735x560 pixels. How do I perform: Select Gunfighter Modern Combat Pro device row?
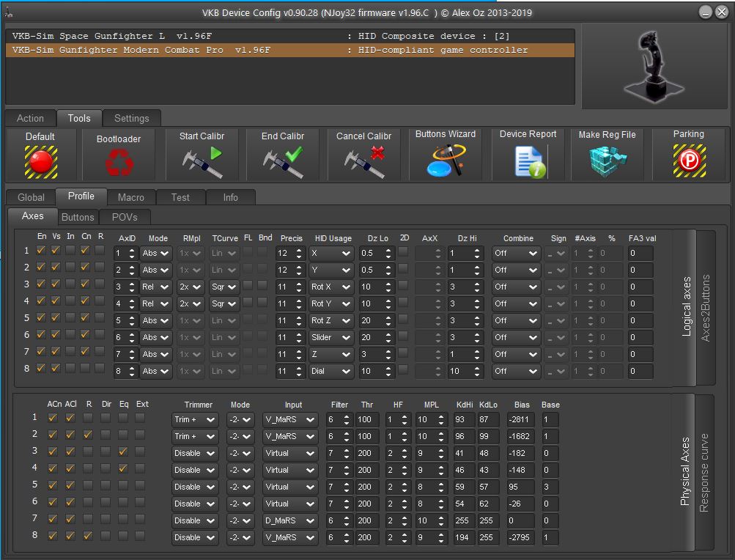(x=290, y=50)
